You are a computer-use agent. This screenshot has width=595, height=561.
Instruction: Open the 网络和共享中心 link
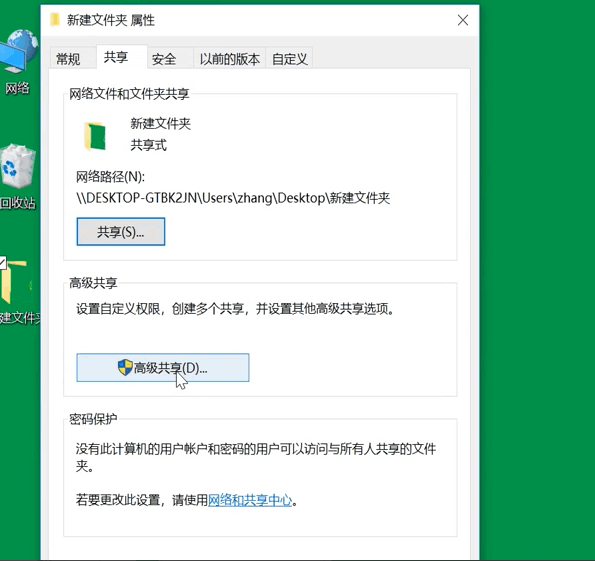click(250, 500)
